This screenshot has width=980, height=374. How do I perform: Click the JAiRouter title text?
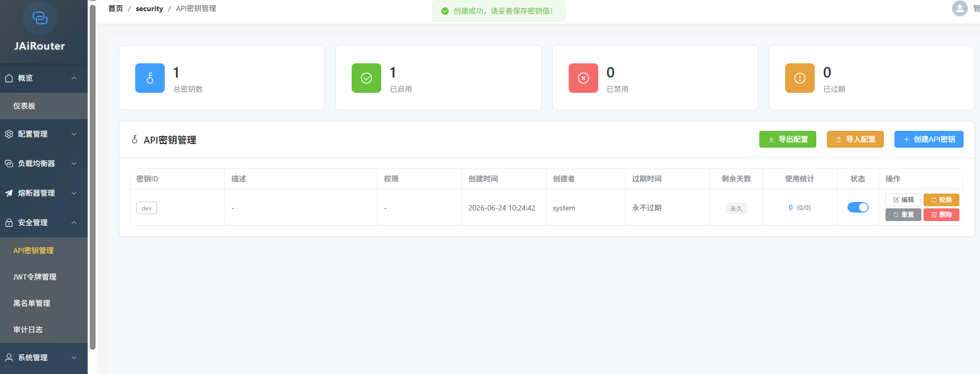(40, 46)
